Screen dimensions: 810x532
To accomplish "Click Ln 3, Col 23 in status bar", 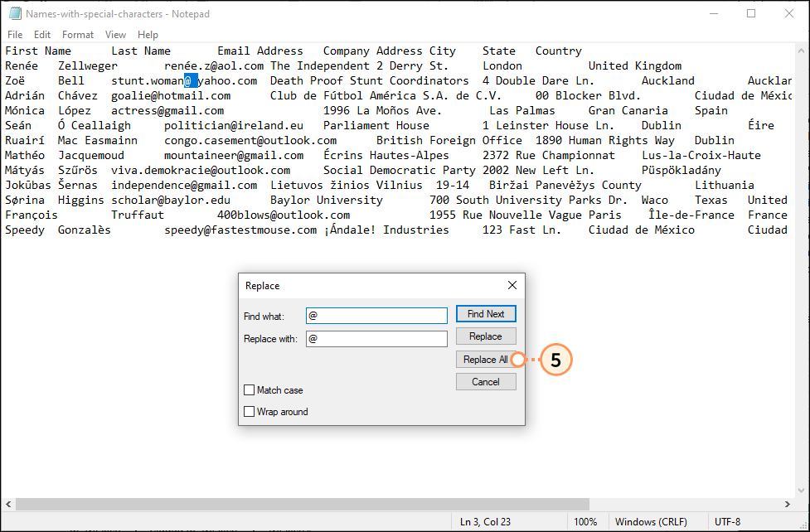I will click(485, 522).
